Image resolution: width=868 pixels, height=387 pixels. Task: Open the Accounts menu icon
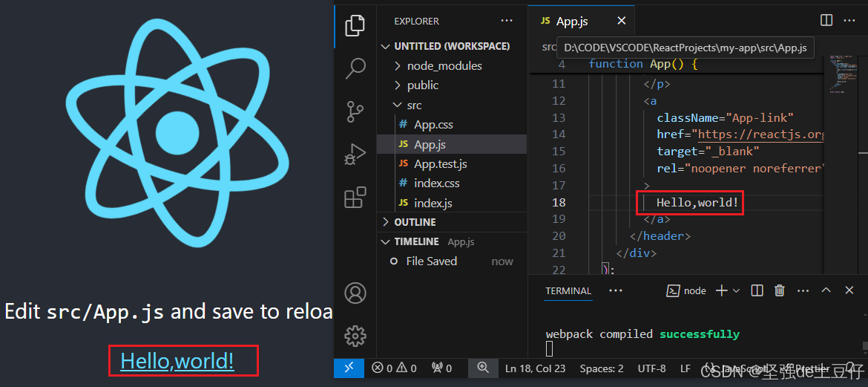(355, 293)
